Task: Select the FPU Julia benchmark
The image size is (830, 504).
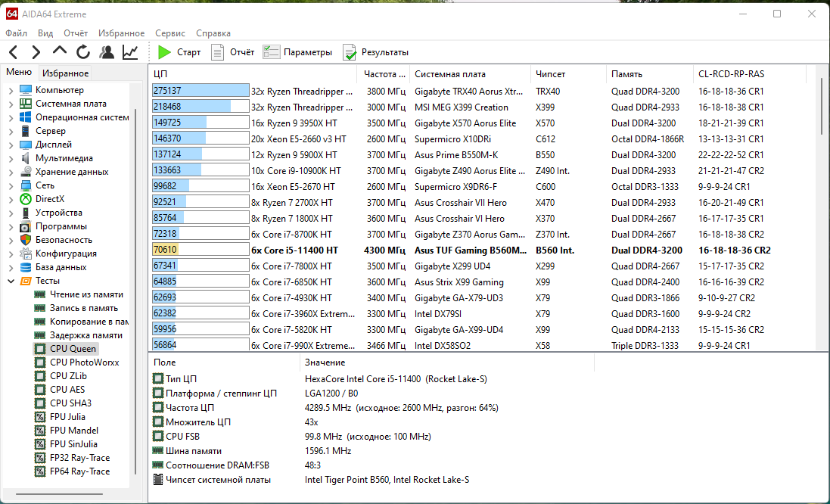Action: pyautogui.click(x=59, y=417)
